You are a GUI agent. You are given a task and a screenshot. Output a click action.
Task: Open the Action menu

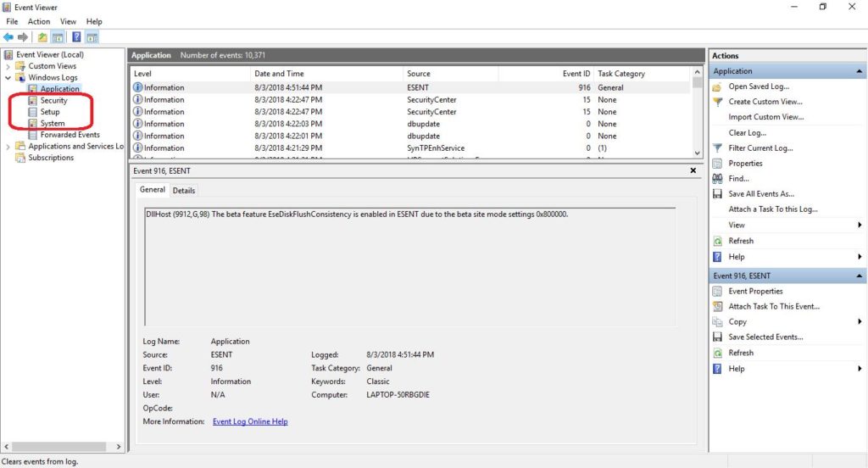[x=39, y=21]
